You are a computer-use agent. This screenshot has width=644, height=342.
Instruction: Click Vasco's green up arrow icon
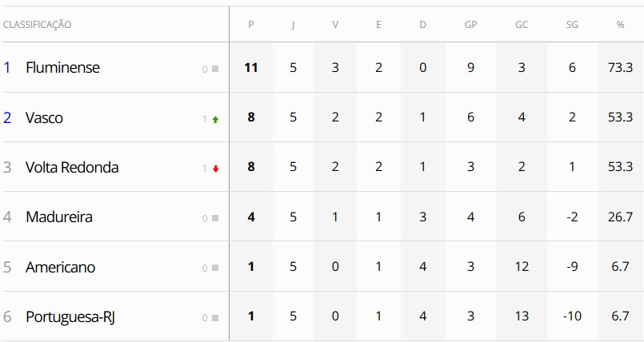click(x=215, y=119)
